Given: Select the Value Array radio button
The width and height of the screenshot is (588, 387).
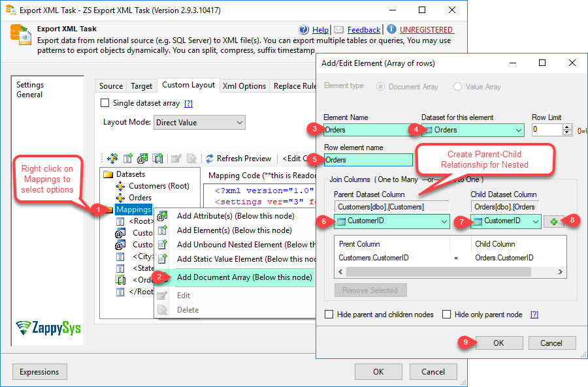Looking at the screenshot, I should [457, 87].
